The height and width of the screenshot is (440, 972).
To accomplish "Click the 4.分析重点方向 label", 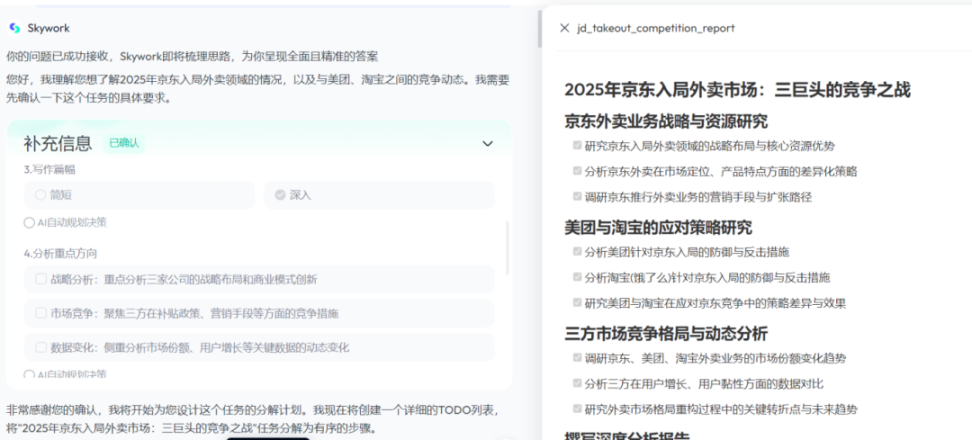I will coord(60,253).
